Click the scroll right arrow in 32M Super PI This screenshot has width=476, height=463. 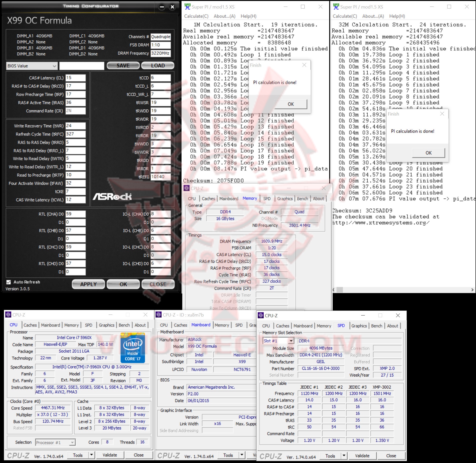tap(472, 290)
